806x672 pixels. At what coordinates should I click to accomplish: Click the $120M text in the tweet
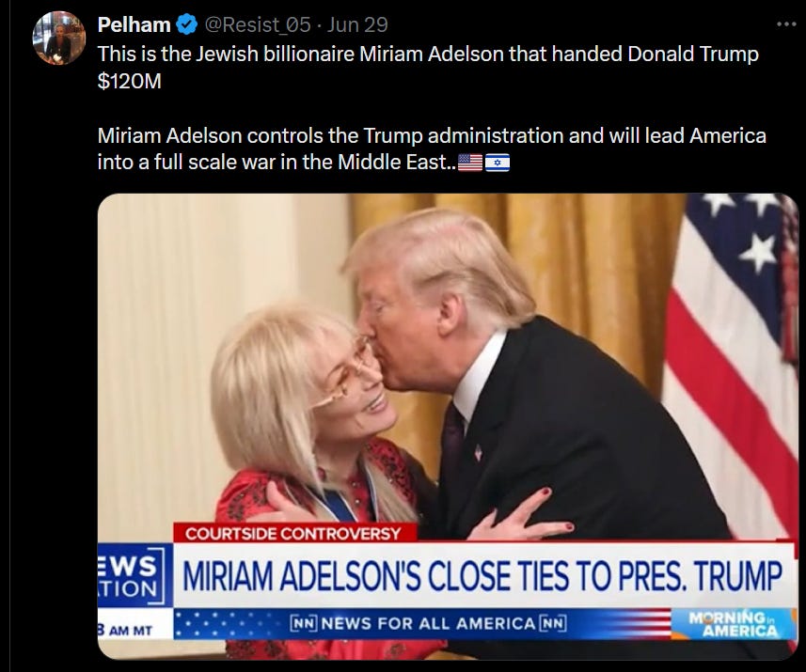pos(129,81)
